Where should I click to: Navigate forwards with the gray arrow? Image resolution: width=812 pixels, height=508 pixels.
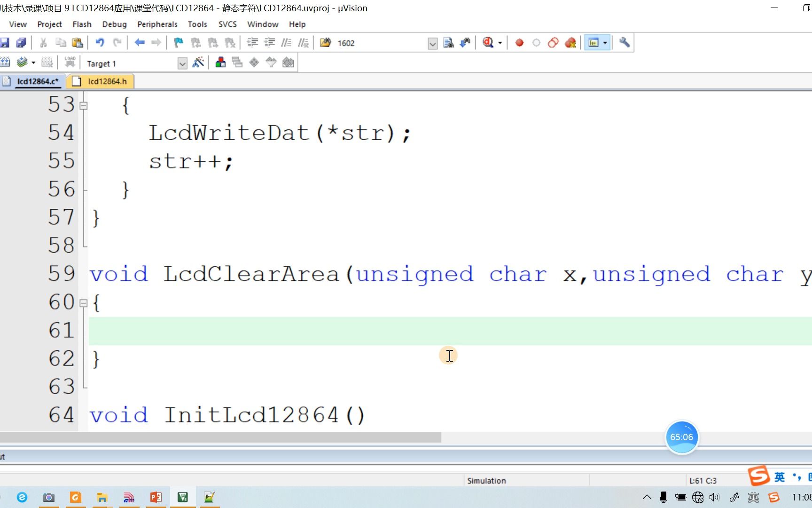point(156,43)
